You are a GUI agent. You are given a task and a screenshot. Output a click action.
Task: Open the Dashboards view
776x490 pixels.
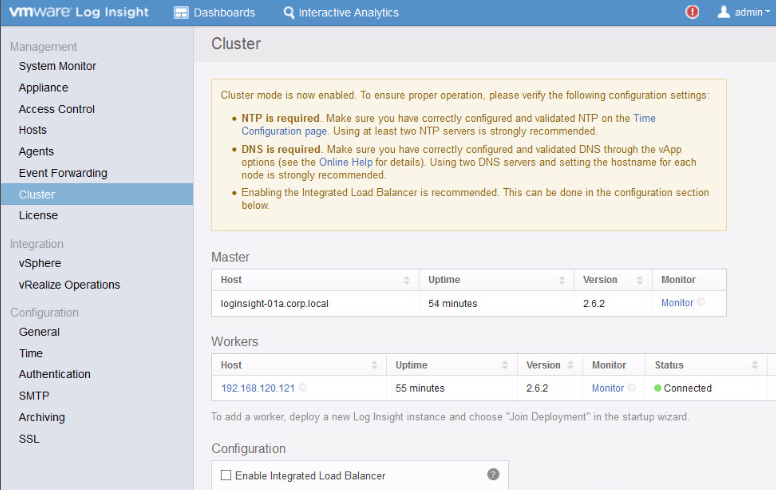click(x=214, y=13)
